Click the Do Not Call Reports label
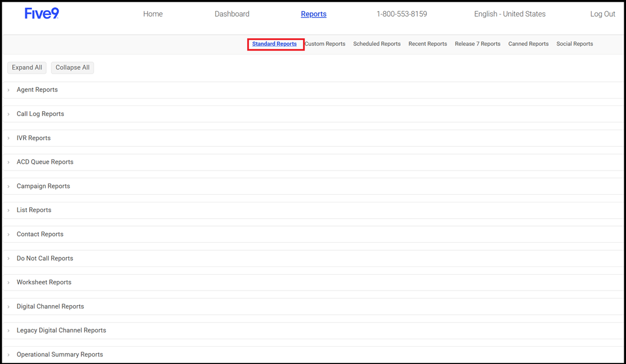Screen dimensions: 626x364 [x=45, y=258]
